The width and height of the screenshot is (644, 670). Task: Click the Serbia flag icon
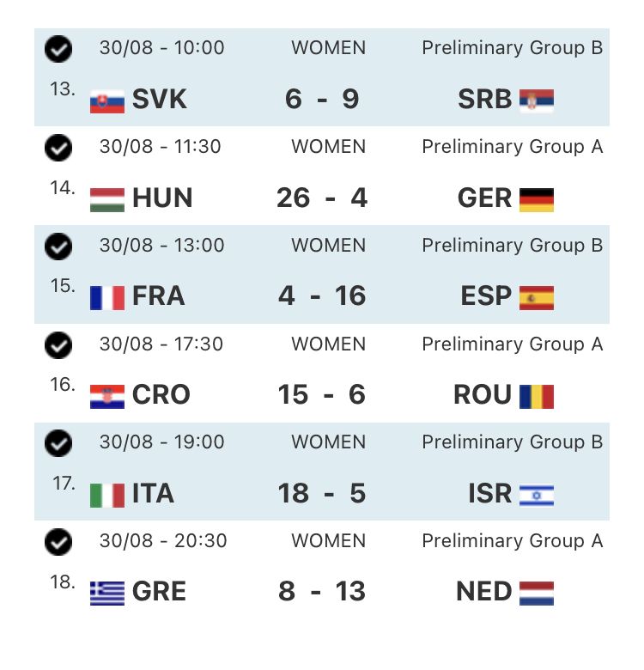coord(537,101)
